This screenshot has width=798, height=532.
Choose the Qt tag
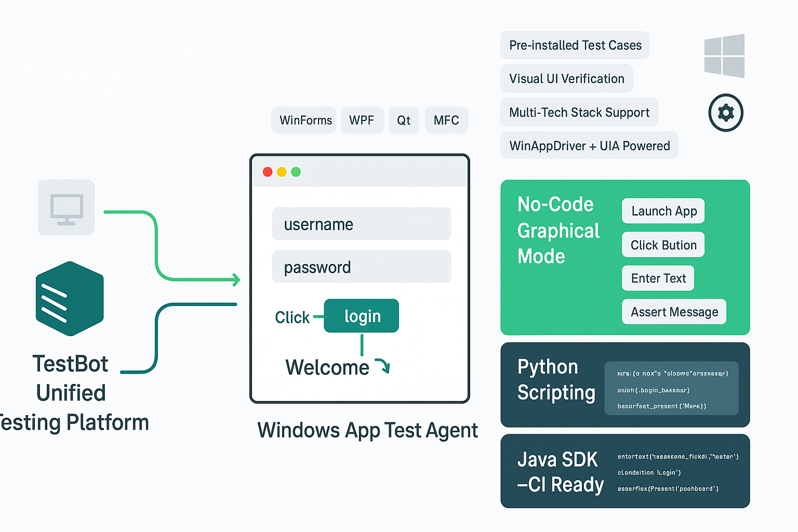click(x=404, y=121)
